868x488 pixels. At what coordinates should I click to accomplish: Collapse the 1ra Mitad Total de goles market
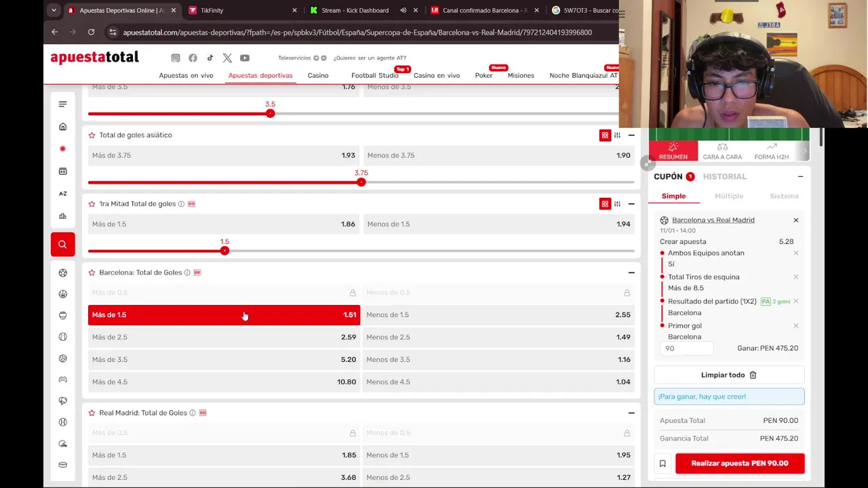click(631, 204)
